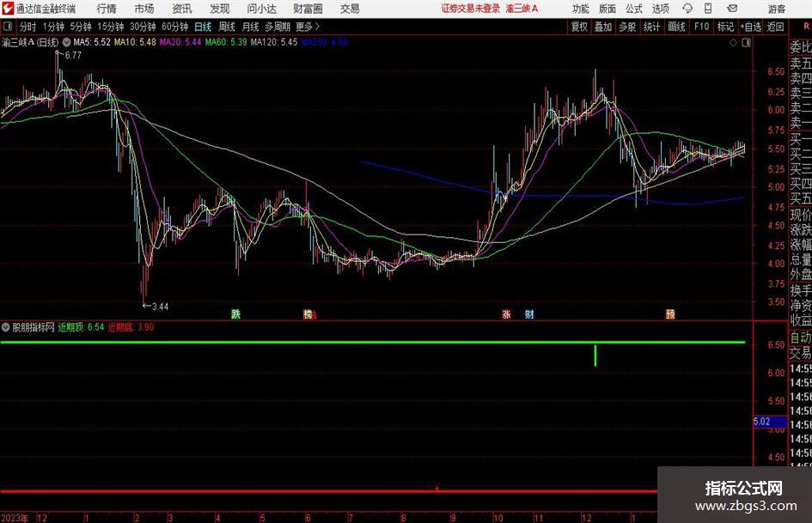
Task: Open the mobile phone icon in title bar
Action: pyautogui.click(x=708, y=9)
